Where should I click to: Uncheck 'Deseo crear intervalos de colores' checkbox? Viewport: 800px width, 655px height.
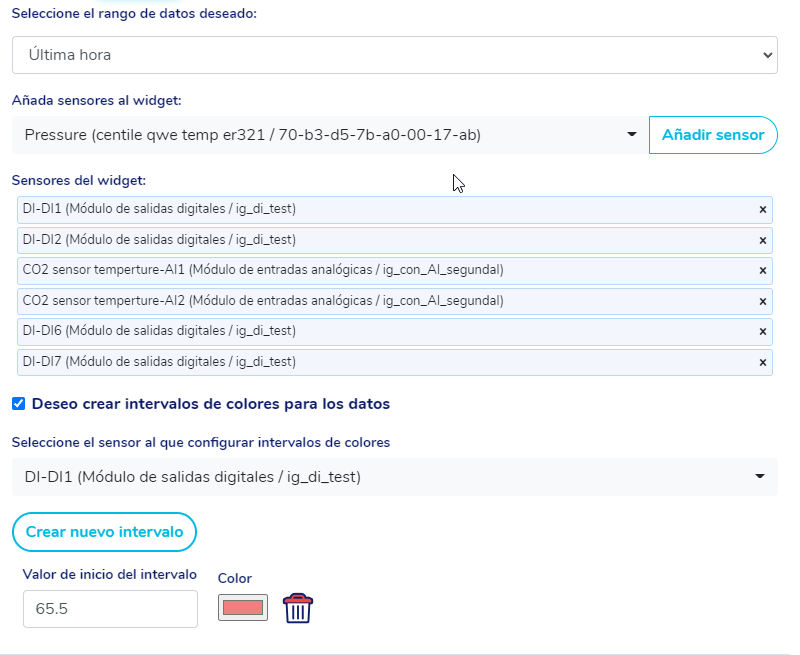click(x=19, y=404)
